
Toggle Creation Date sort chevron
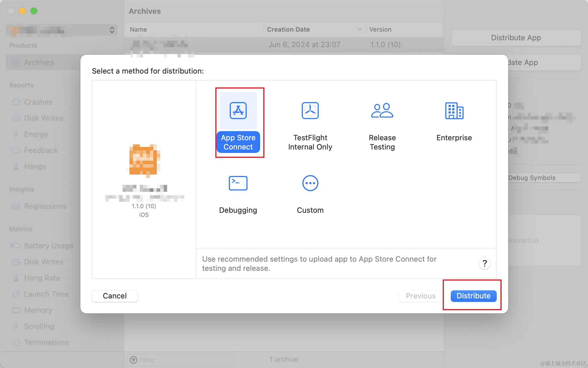pyautogui.click(x=359, y=29)
